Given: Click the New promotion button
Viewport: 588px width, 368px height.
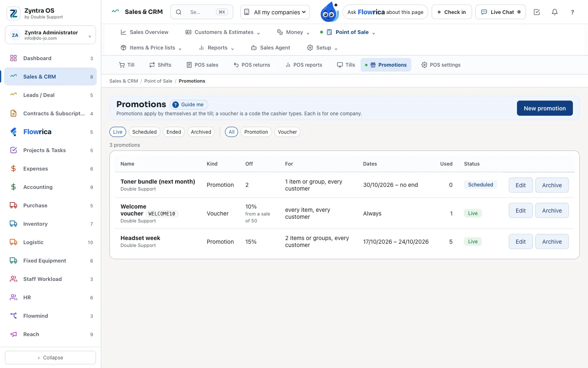Looking at the screenshot, I should click(x=545, y=108).
